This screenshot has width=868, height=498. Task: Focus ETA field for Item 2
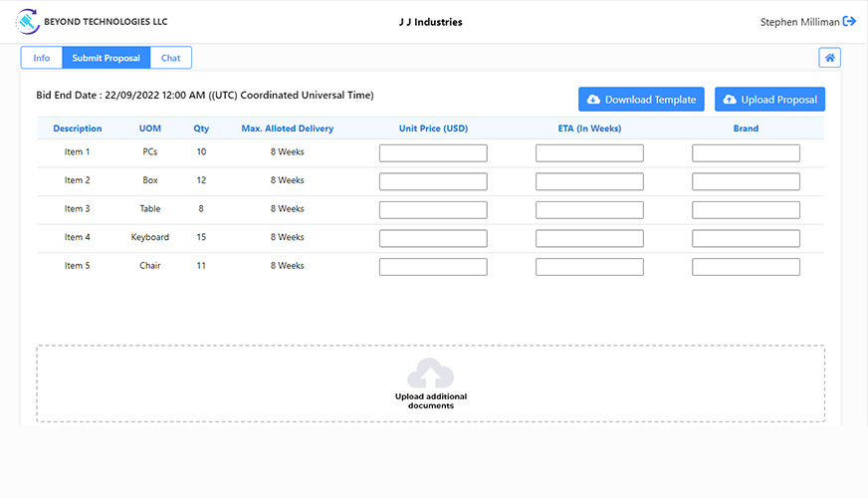tap(589, 181)
